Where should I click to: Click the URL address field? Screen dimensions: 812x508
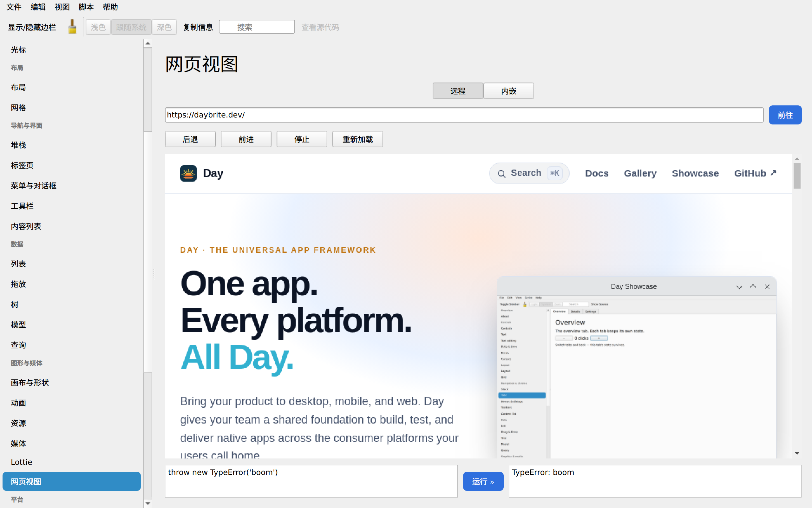(464, 115)
